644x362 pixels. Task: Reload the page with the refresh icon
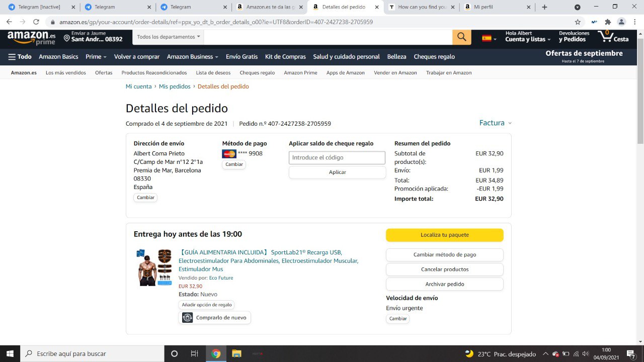click(36, 22)
